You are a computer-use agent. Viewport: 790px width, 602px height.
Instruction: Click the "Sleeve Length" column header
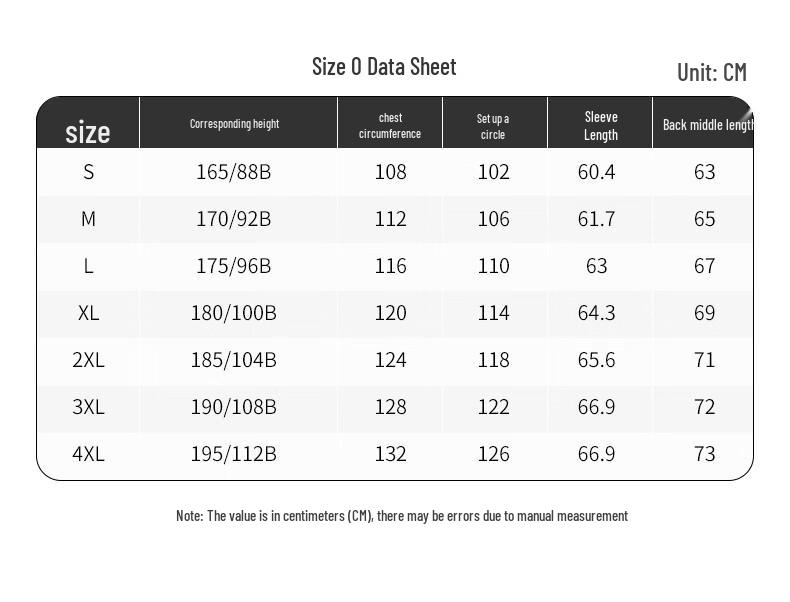[x=601, y=126]
